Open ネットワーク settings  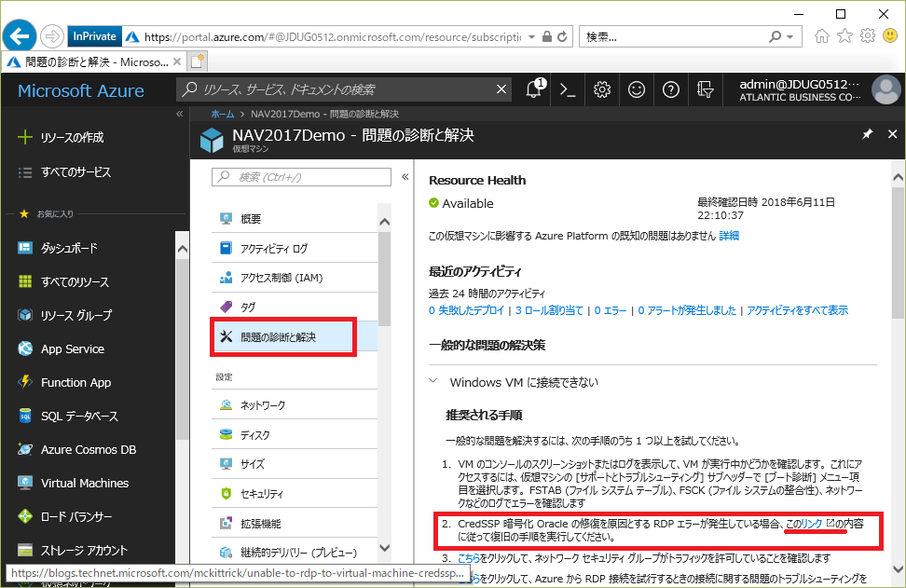[295, 405]
